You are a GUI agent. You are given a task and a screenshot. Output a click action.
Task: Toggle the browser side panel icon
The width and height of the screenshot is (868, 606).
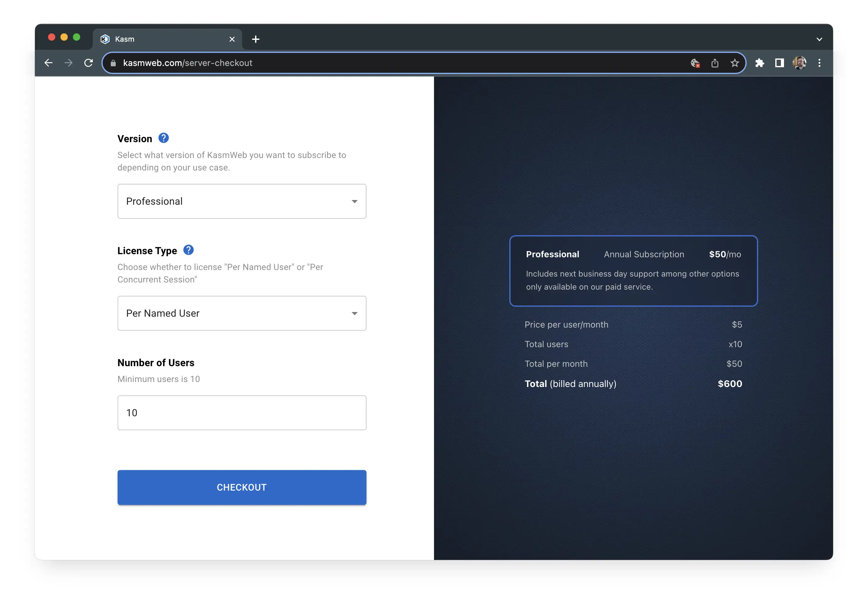pyautogui.click(x=779, y=63)
